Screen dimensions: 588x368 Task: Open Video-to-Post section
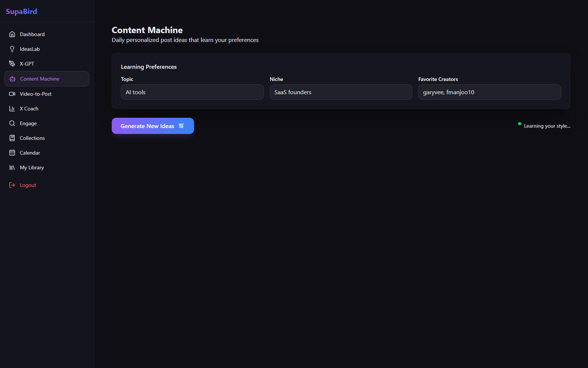tap(47, 94)
